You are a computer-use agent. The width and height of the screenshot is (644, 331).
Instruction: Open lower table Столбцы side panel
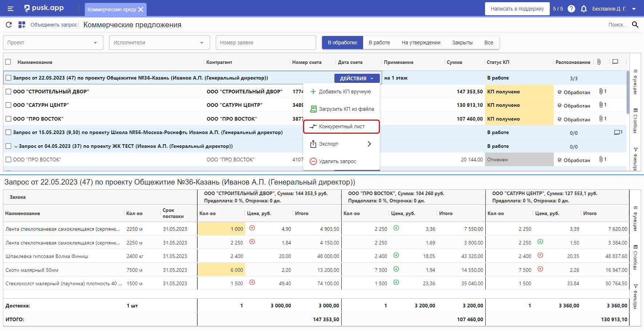pos(635,258)
